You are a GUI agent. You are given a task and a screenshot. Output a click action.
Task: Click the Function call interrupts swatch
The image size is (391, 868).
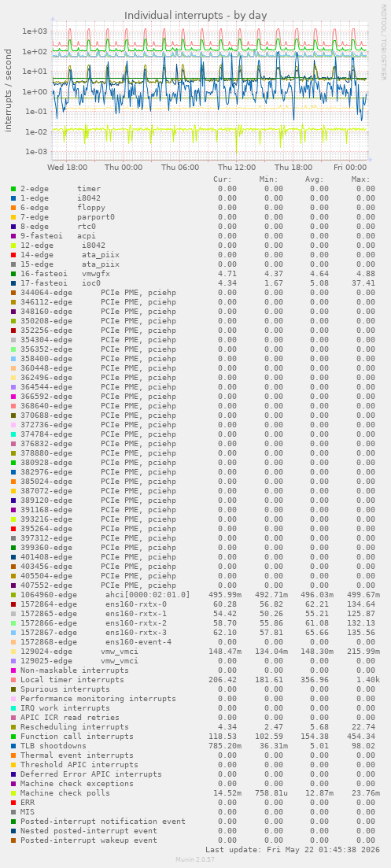click(13, 737)
